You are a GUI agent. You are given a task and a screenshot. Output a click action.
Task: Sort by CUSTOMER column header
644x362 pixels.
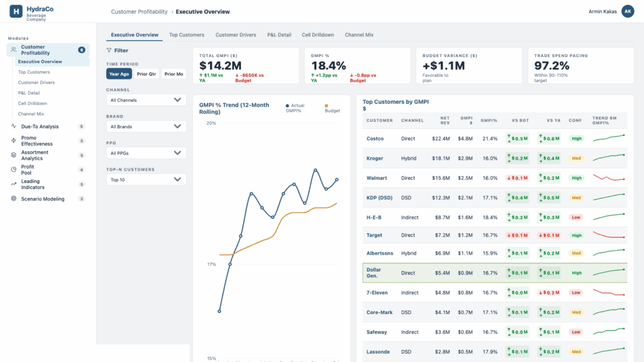[379, 120]
